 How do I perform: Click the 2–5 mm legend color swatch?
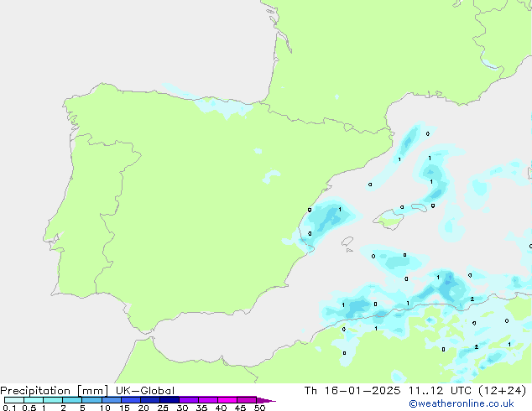72,400
